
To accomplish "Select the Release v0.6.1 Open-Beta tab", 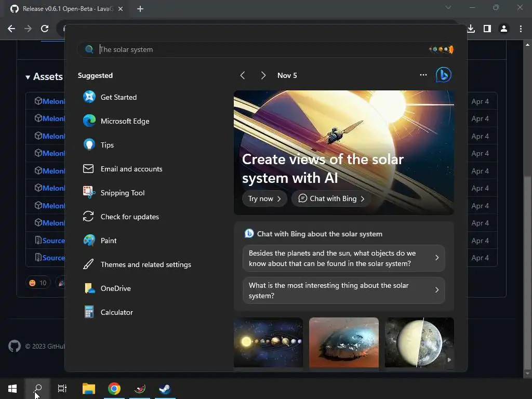I will tap(67, 9).
